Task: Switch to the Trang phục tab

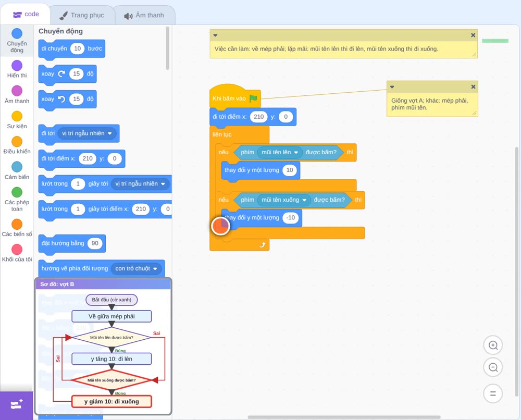Action: coord(82,15)
